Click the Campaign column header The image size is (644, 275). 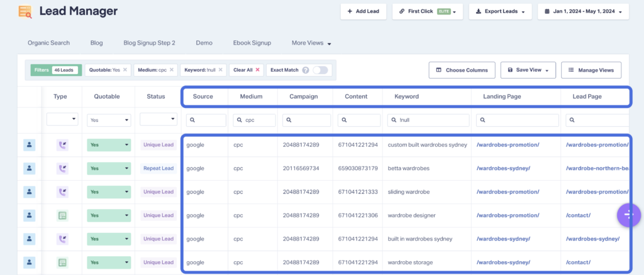305,97
